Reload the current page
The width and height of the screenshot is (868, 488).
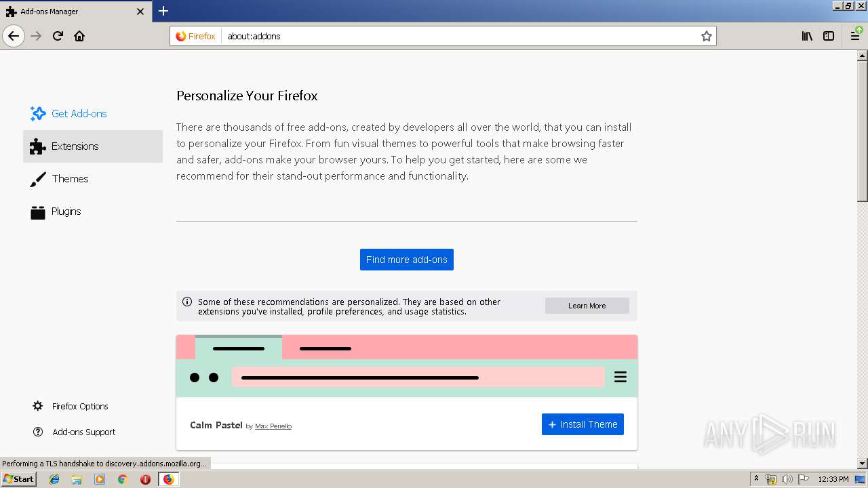click(x=58, y=36)
